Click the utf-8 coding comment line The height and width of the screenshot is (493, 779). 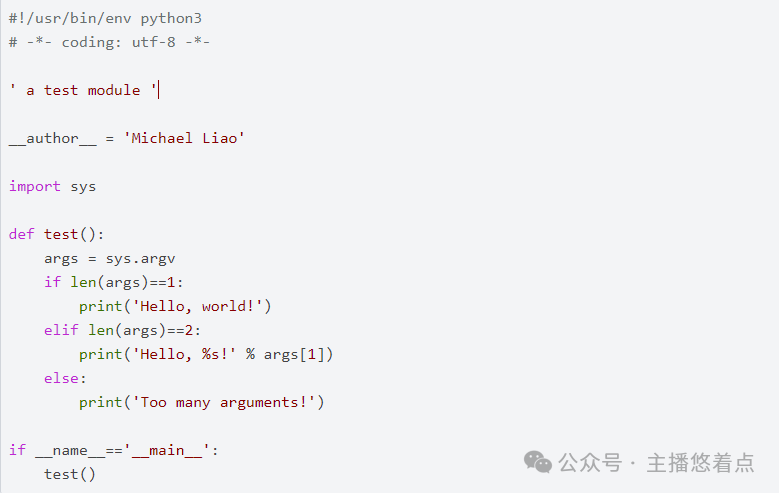pos(109,42)
